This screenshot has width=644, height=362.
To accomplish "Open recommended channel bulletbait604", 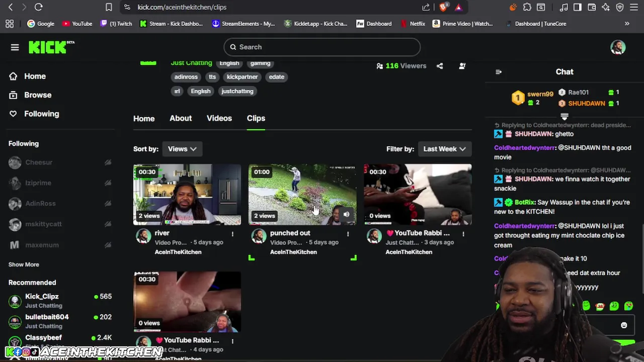I will coord(60,321).
